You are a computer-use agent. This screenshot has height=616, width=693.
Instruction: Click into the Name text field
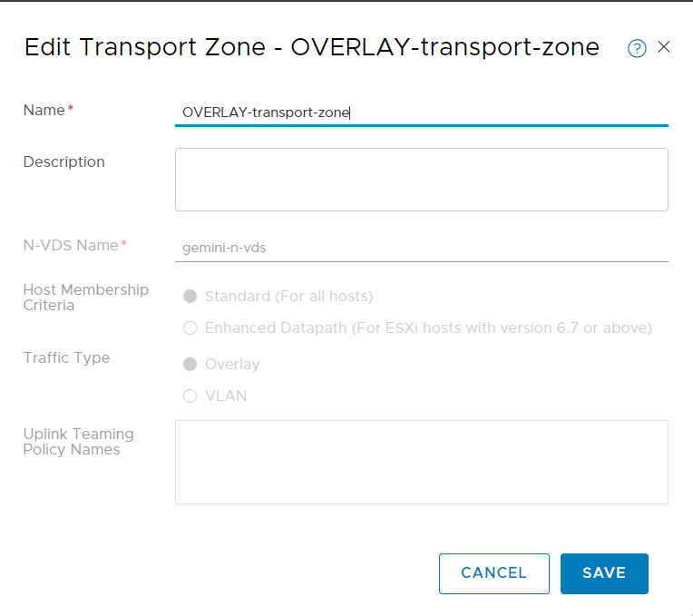[x=421, y=112]
